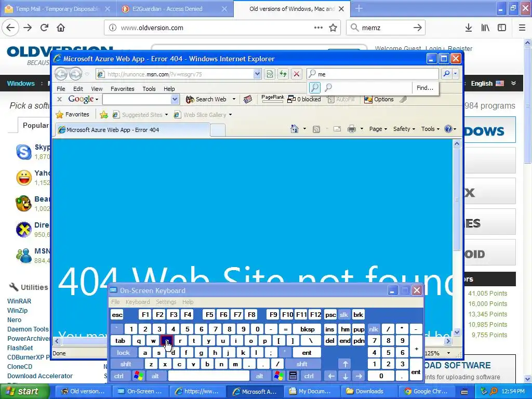Open IE View menu
The image size is (532, 399).
[97, 88]
